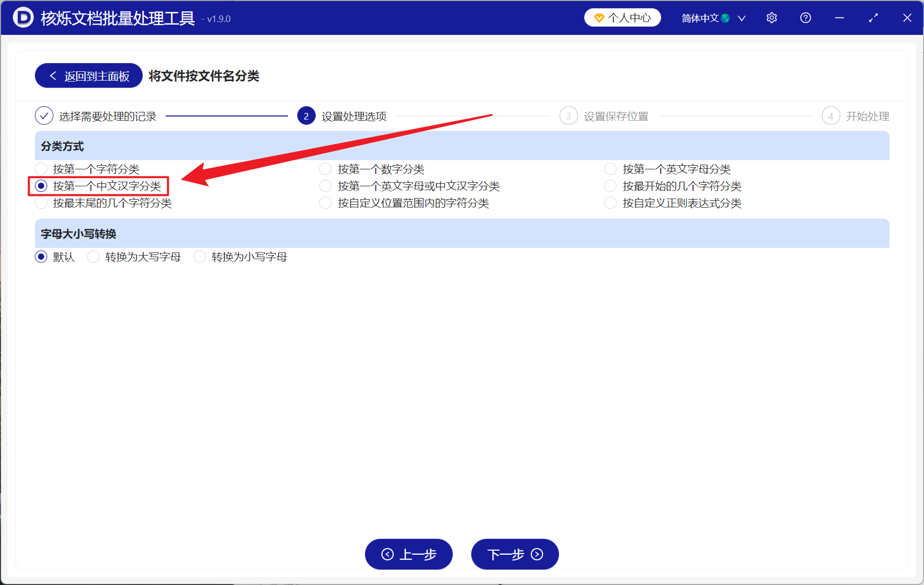Click the checkmark icon on step 选择需要处理的记录
924x585 pixels.
click(44, 116)
